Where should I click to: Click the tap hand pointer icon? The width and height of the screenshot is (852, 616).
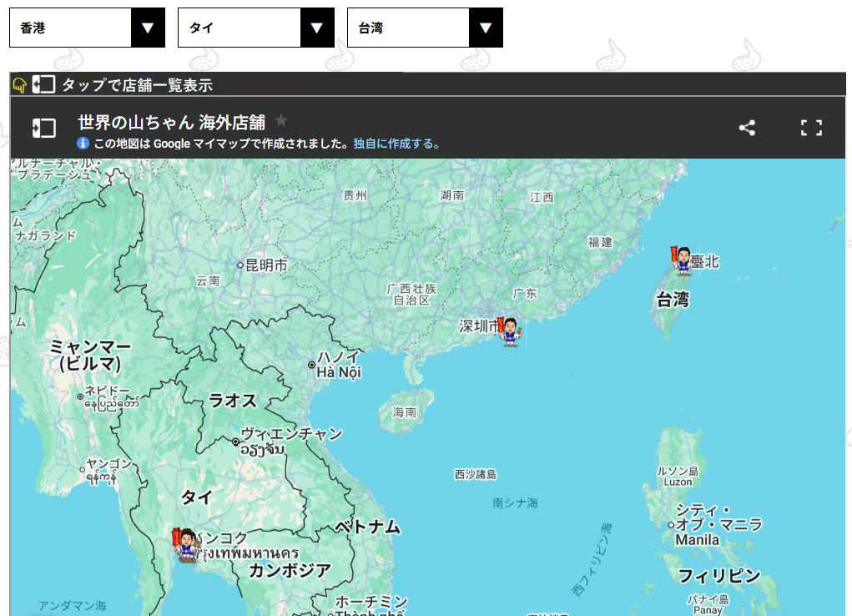click(20, 84)
